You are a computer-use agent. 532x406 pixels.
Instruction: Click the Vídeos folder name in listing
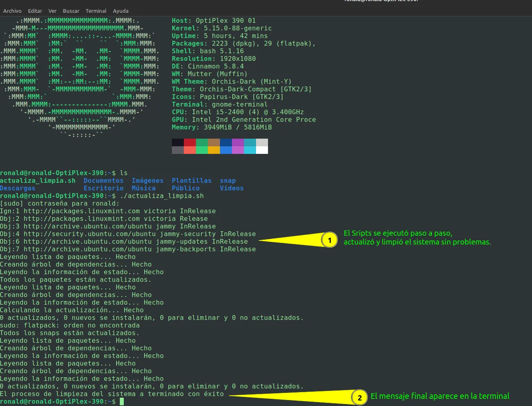pos(232,188)
